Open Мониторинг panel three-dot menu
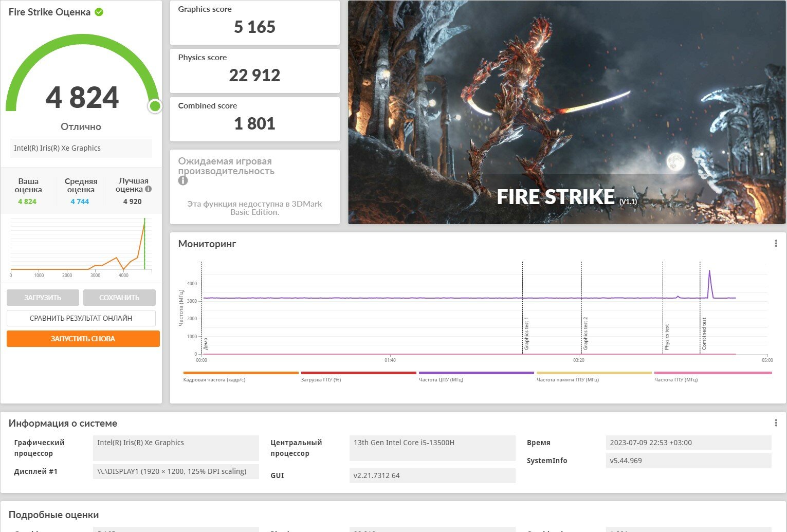This screenshot has width=787, height=532. click(776, 244)
